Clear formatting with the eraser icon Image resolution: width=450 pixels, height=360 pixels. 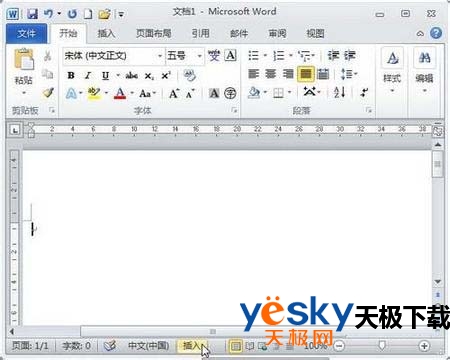190,76
